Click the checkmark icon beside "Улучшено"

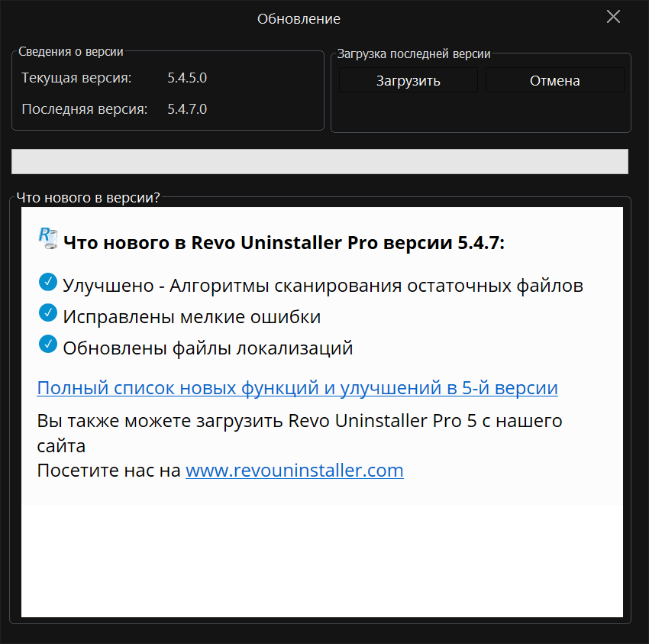(47, 283)
